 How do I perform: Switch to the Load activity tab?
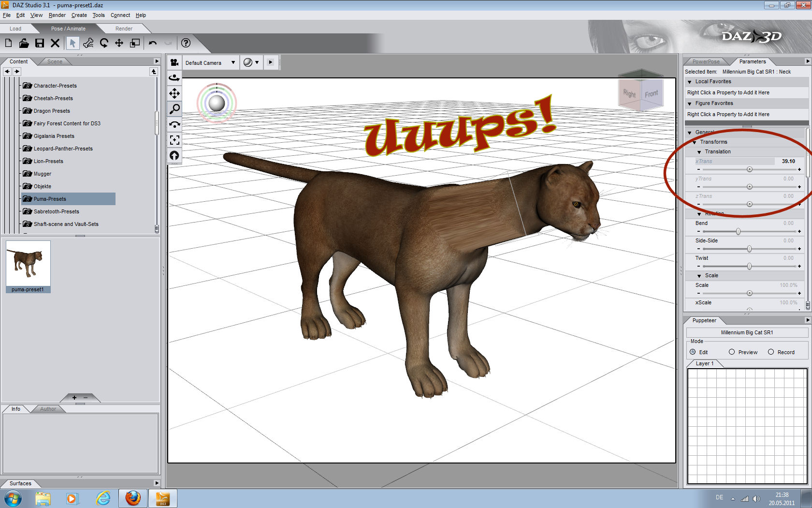click(15, 29)
